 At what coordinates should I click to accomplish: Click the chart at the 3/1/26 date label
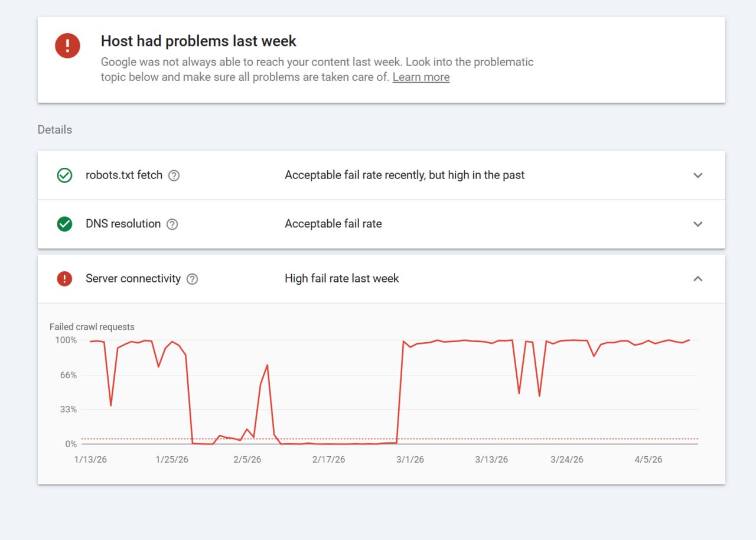pyautogui.click(x=410, y=460)
